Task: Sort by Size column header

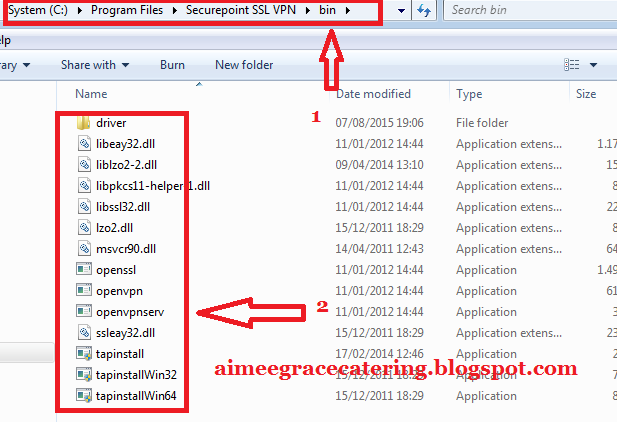Action: click(586, 94)
